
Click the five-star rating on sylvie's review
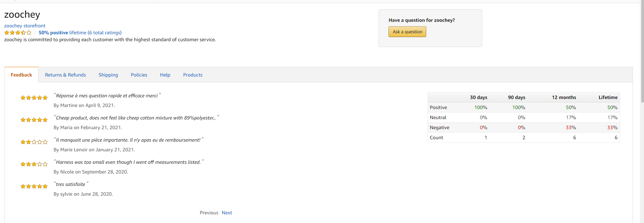[34, 186]
